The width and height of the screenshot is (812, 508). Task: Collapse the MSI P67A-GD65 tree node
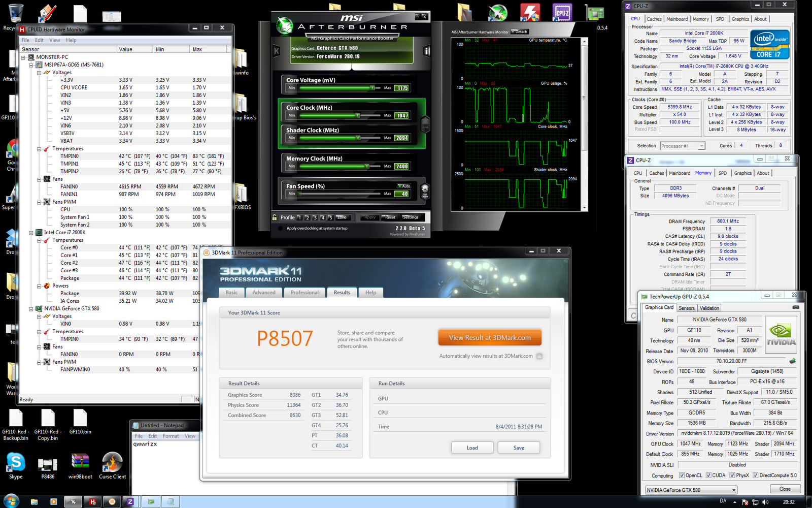(x=31, y=65)
